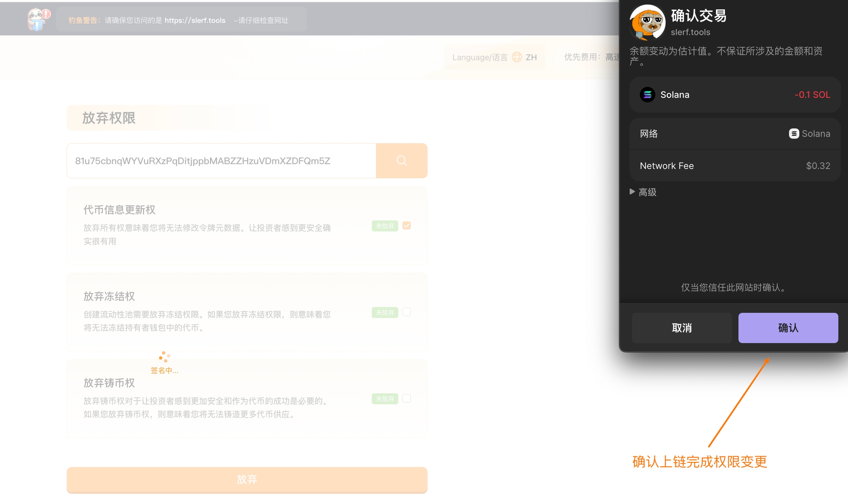Uncheck the token info update authority checkbox
This screenshot has width=848, height=504.
point(406,226)
